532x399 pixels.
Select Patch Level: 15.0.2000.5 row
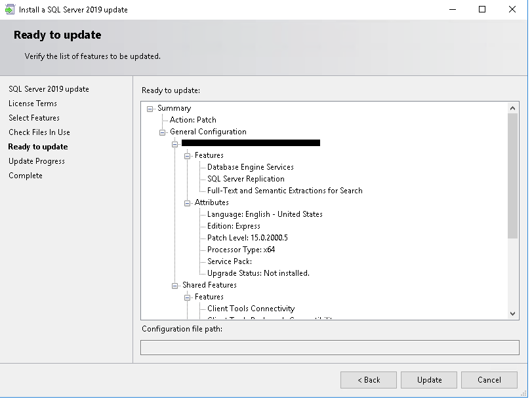pos(247,238)
